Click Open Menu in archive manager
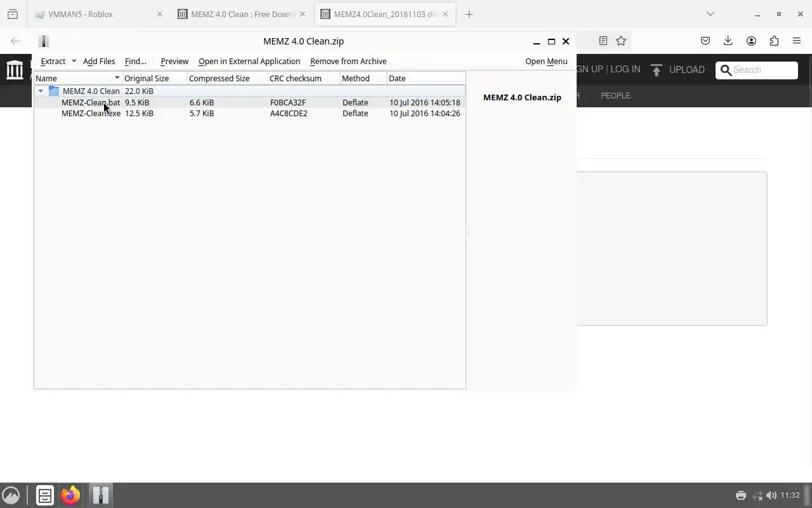This screenshot has width=812, height=508. click(x=546, y=61)
